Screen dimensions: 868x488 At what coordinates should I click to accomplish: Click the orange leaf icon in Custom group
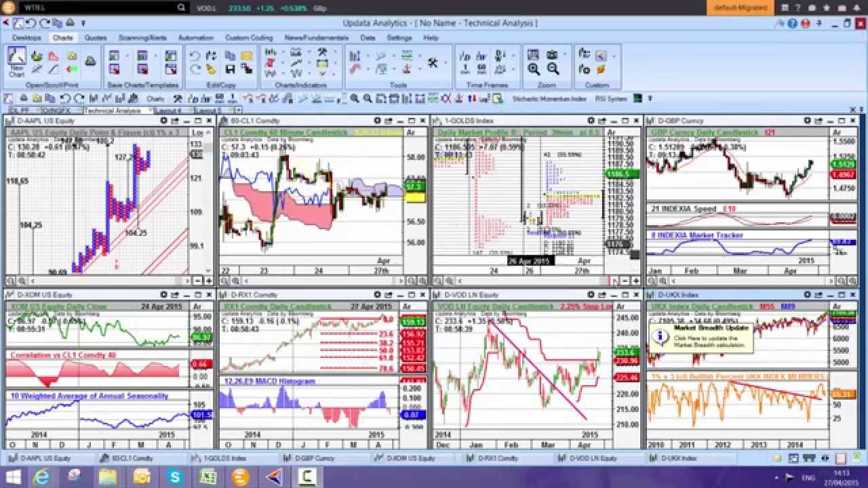[x=600, y=69]
